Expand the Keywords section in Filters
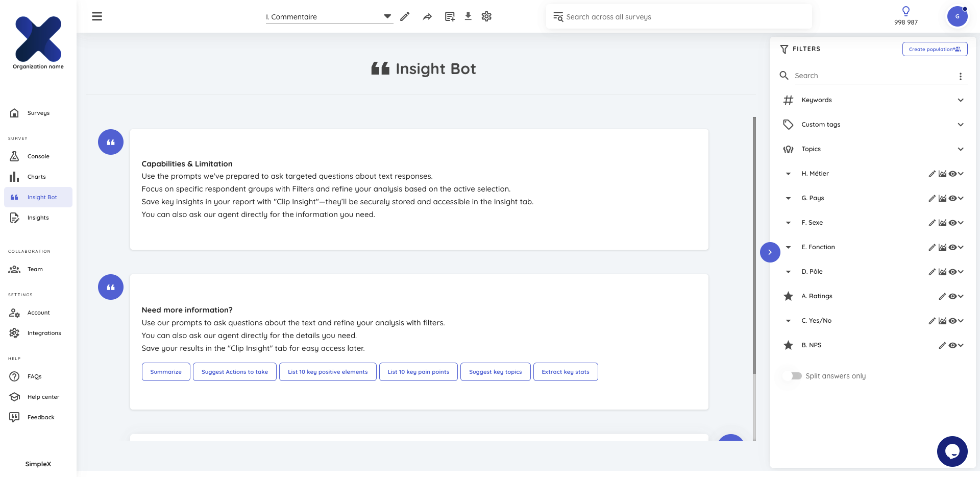The width and height of the screenshot is (980, 477). pos(961,100)
